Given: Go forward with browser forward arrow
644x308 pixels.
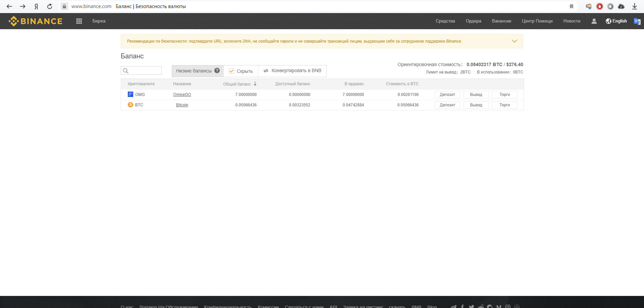Looking at the screenshot, I should tap(23, 6).
